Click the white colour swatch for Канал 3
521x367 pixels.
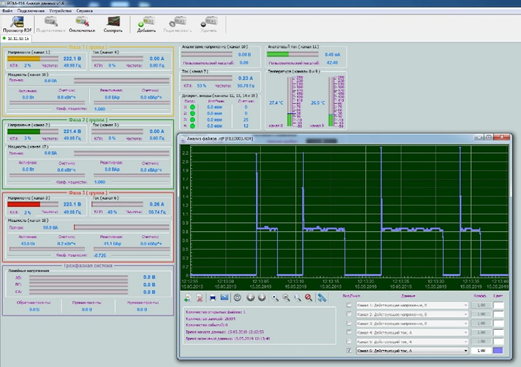(498, 323)
